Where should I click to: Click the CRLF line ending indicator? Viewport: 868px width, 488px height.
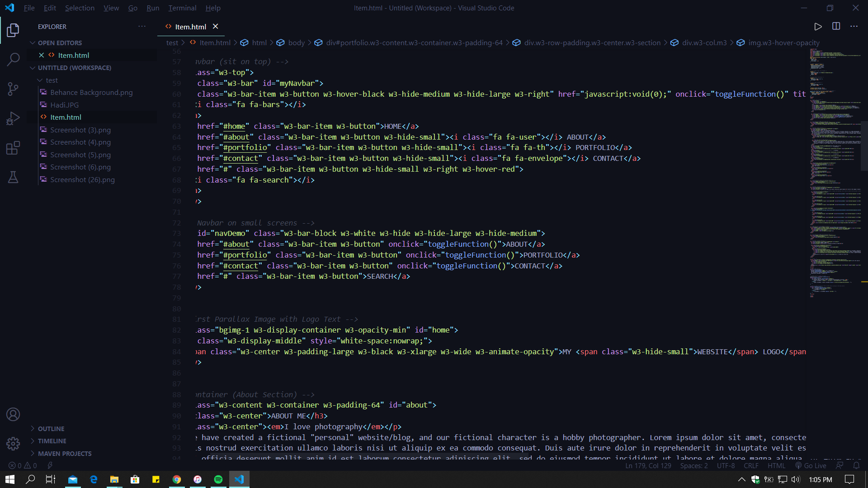click(751, 466)
